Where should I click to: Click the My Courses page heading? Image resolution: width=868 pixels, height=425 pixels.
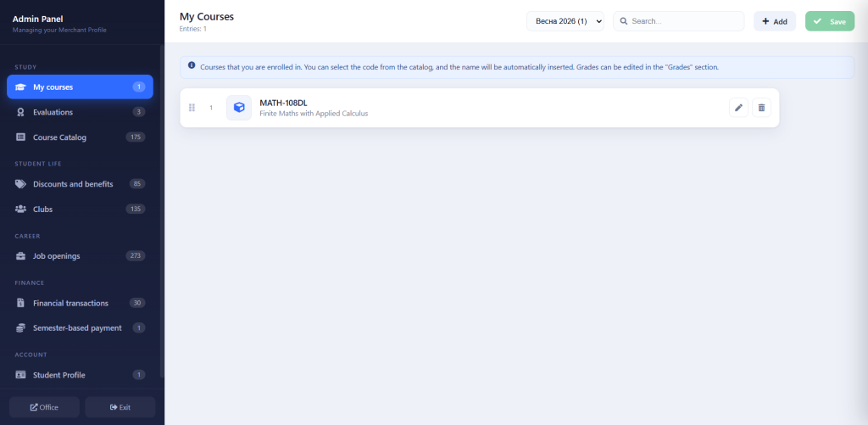pyautogui.click(x=207, y=17)
